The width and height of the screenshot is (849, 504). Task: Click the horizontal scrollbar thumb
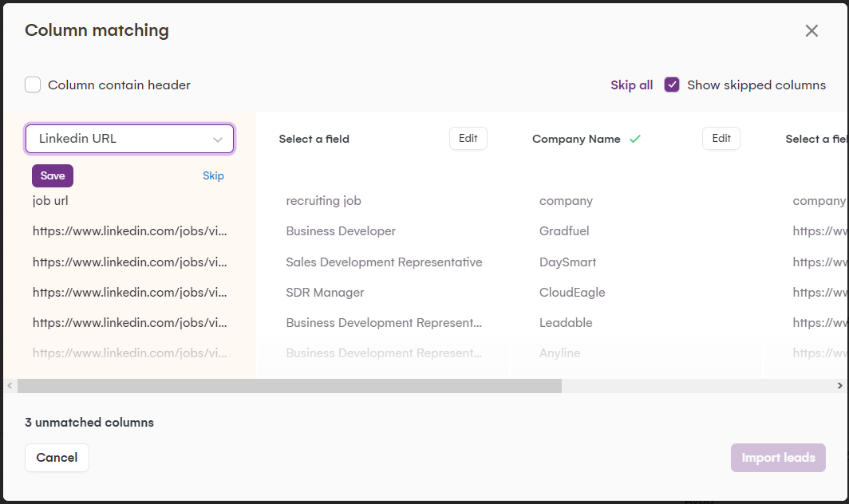point(290,386)
